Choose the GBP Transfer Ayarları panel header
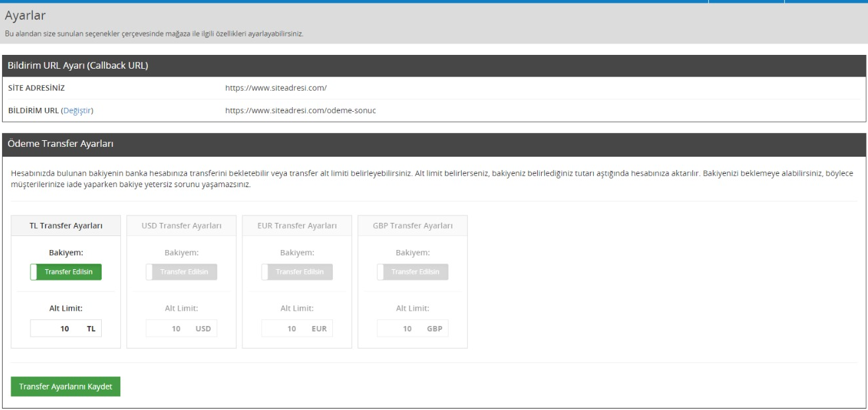Image resolution: width=868 pixels, height=410 pixels. click(412, 225)
